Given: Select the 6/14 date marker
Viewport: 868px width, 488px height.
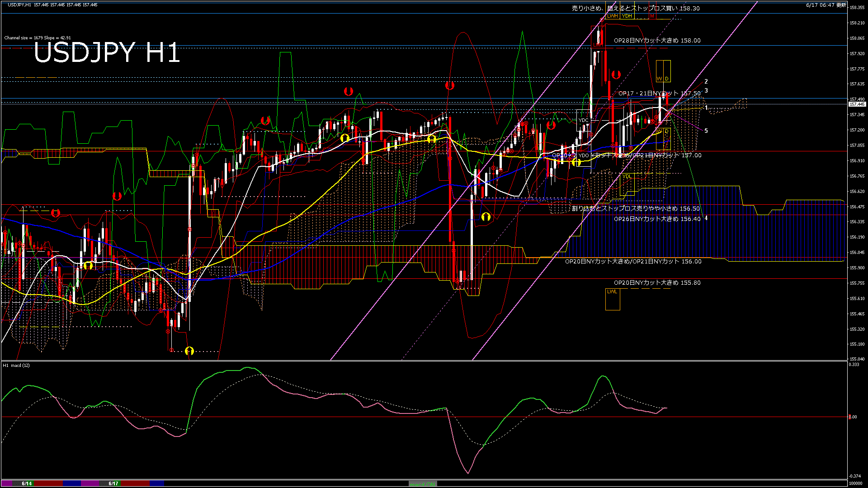Looking at the screenshot, I should click(27, 483).
